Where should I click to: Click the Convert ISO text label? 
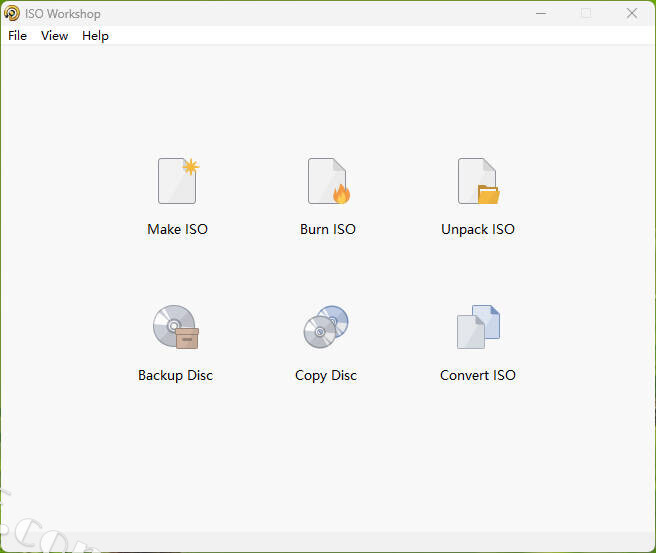(478, 375)
